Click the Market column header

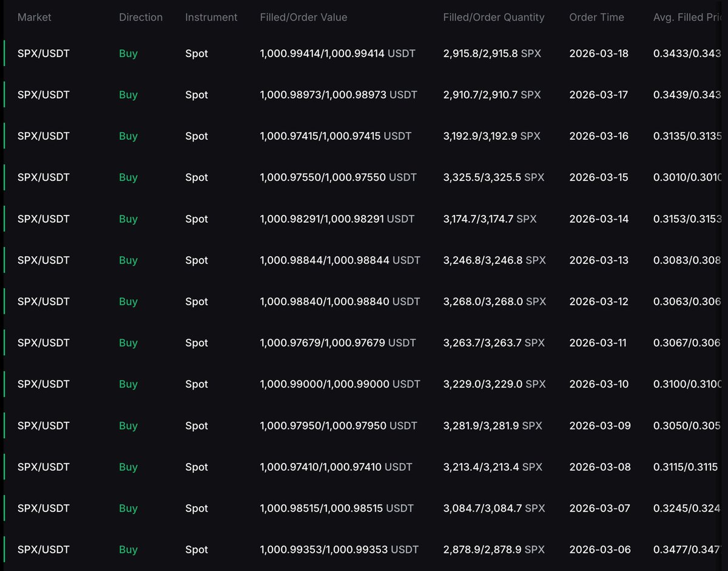35,18
